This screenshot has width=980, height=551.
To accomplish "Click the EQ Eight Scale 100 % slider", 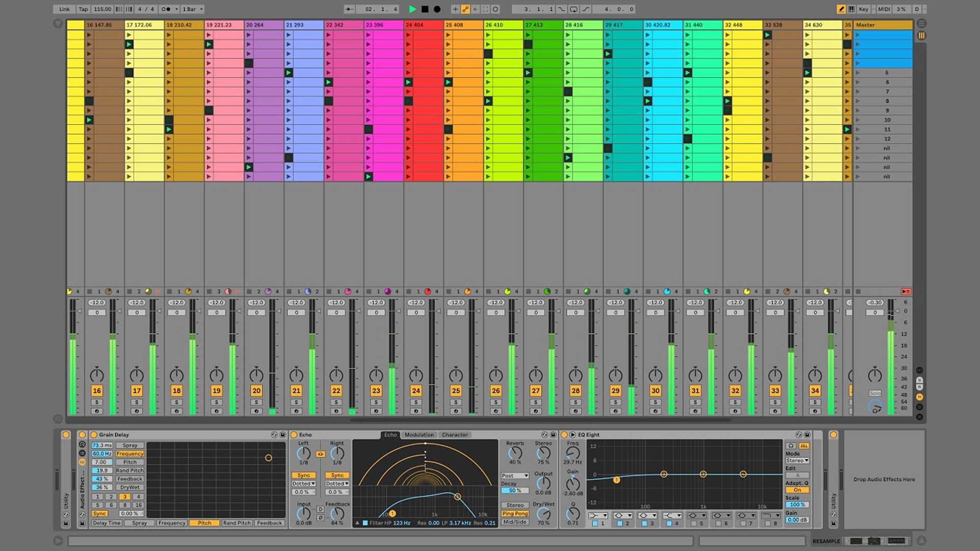I will pyautogui.click(x=797, y=505).
